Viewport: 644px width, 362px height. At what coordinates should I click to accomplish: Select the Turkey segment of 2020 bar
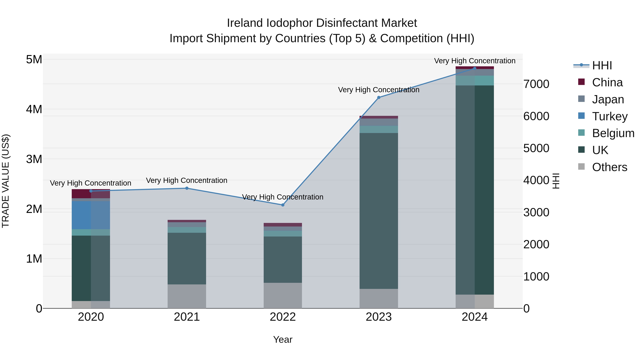91,215
